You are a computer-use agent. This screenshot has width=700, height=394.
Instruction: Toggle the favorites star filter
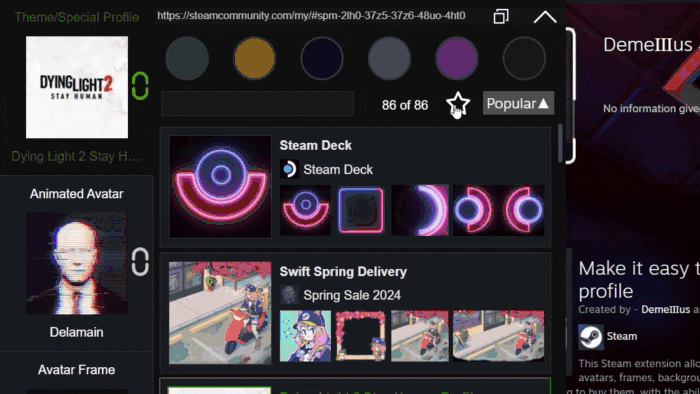tap(458, 104)
